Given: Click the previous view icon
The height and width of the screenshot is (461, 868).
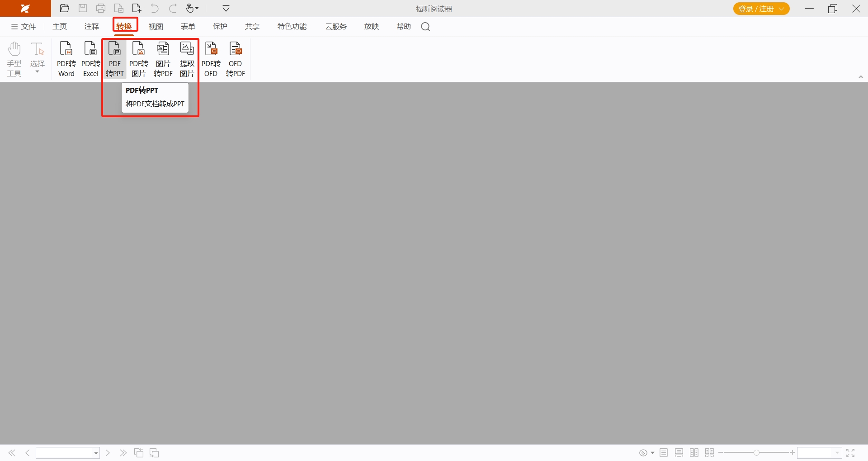Looking at the screenshot, I should 139,453.
